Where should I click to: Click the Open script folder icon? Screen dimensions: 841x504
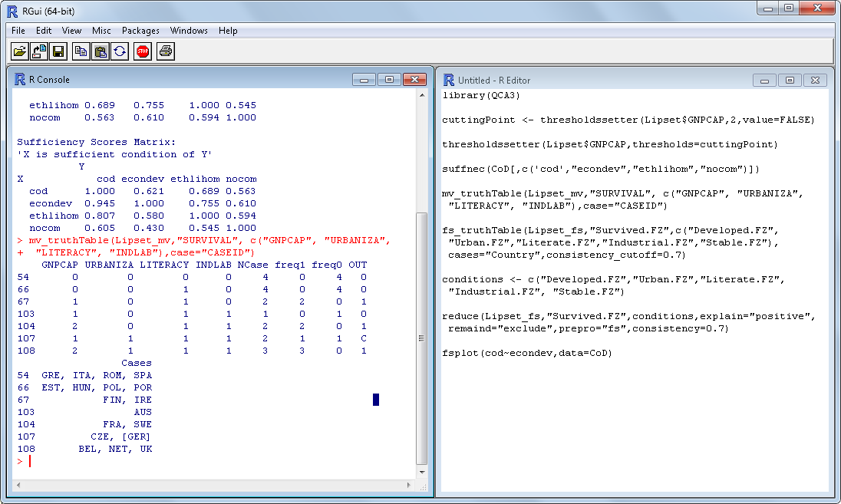pos(20,51)
